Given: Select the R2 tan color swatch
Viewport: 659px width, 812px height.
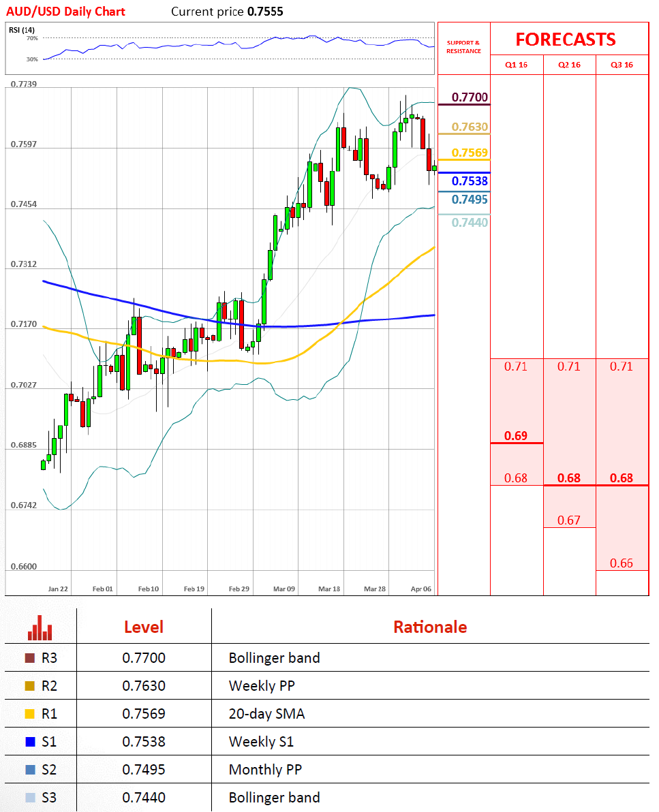Looking at the screenshot, I should tap(29, 686).
